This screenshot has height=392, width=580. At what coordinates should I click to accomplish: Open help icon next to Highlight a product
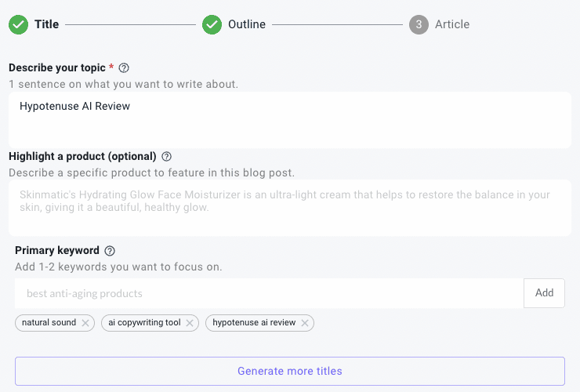[x=167, y=157]
